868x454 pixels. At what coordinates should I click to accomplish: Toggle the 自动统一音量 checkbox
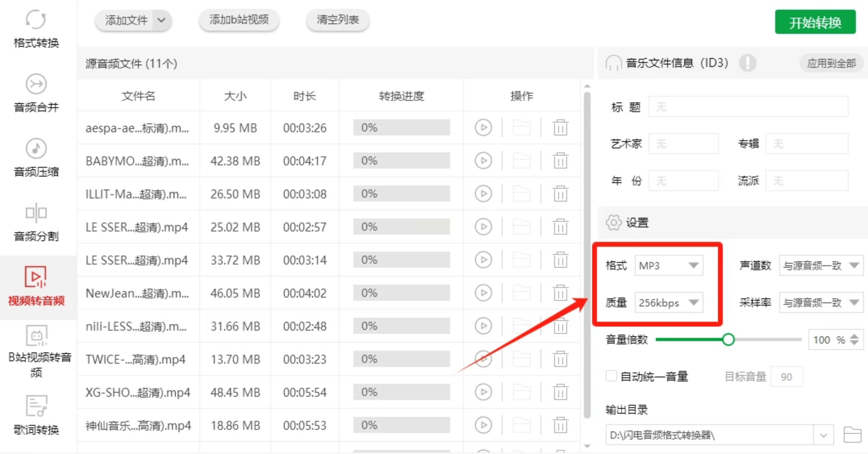(611, 376)
